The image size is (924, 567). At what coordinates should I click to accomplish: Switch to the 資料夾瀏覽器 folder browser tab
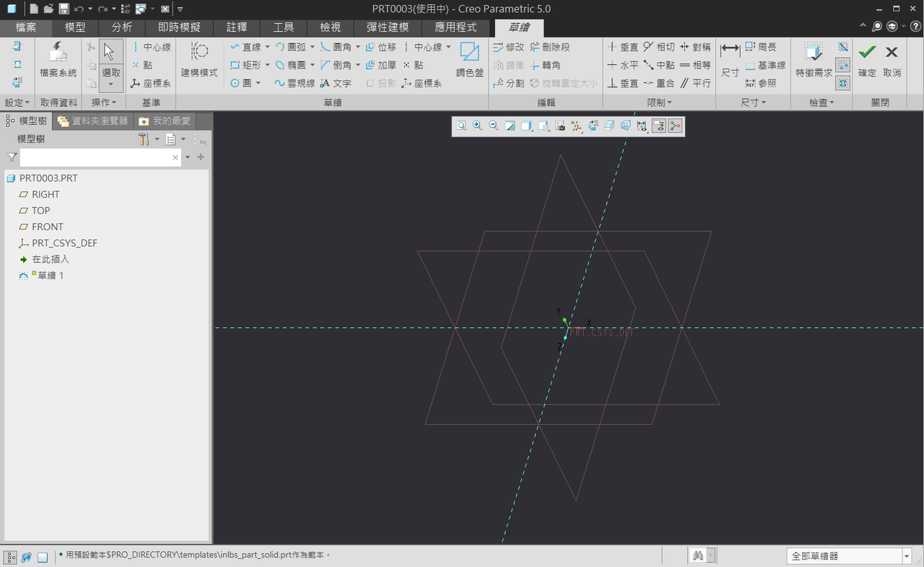93,121
